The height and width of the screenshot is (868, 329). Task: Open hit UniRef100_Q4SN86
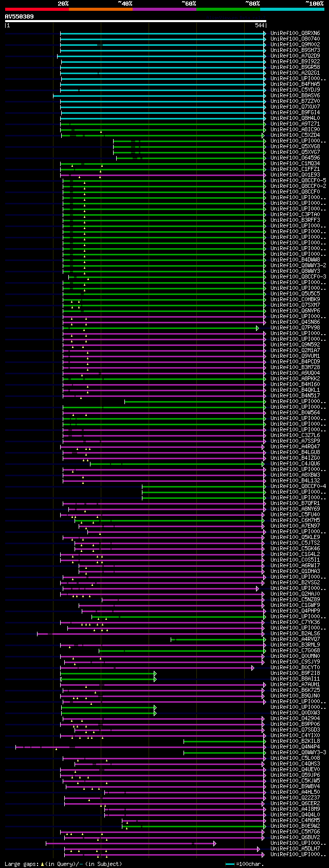[x=295, y=322]
